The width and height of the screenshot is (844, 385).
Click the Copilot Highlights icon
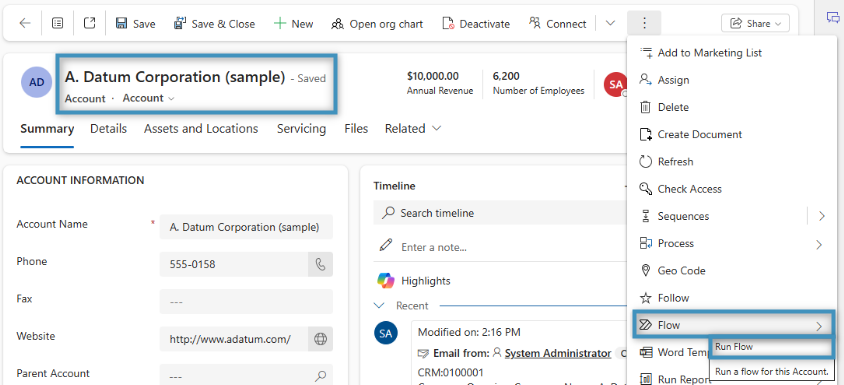[x=385, y=281]
